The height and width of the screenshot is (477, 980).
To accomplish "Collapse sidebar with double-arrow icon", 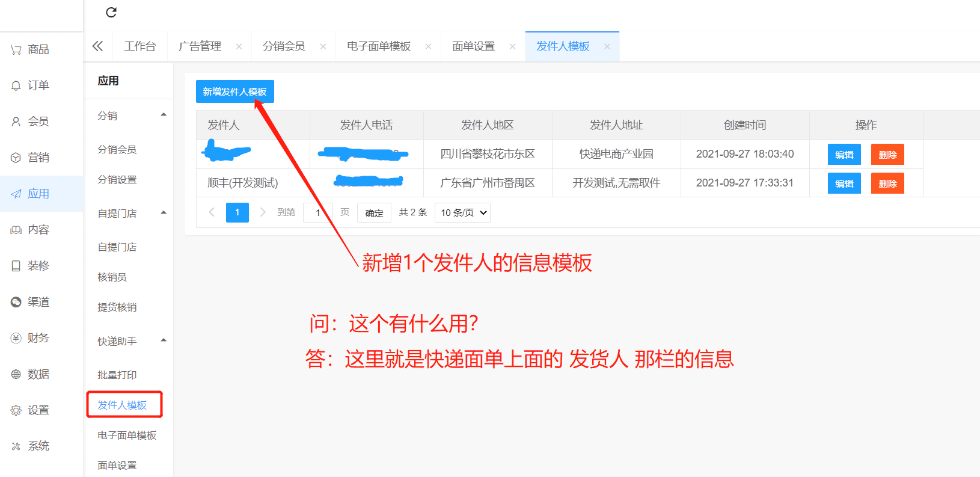I will [x=98, y=46].
